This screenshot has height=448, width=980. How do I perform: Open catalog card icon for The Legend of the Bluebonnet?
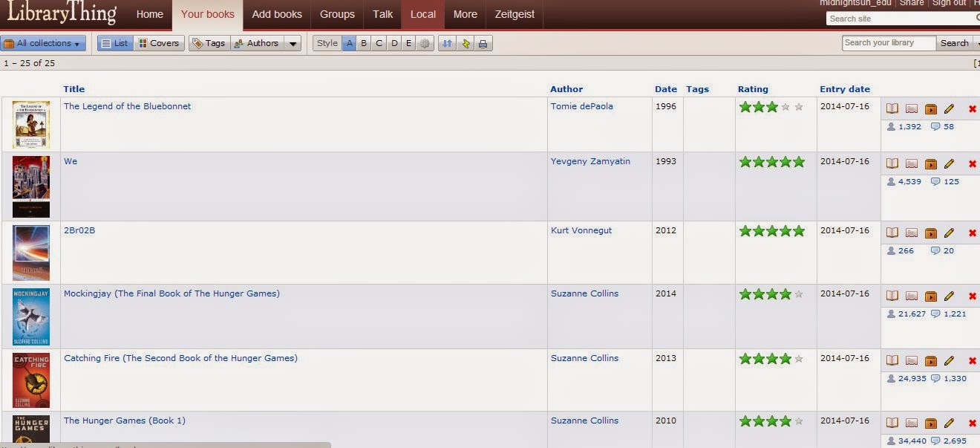pyautogui.click(x=912, y=108)
